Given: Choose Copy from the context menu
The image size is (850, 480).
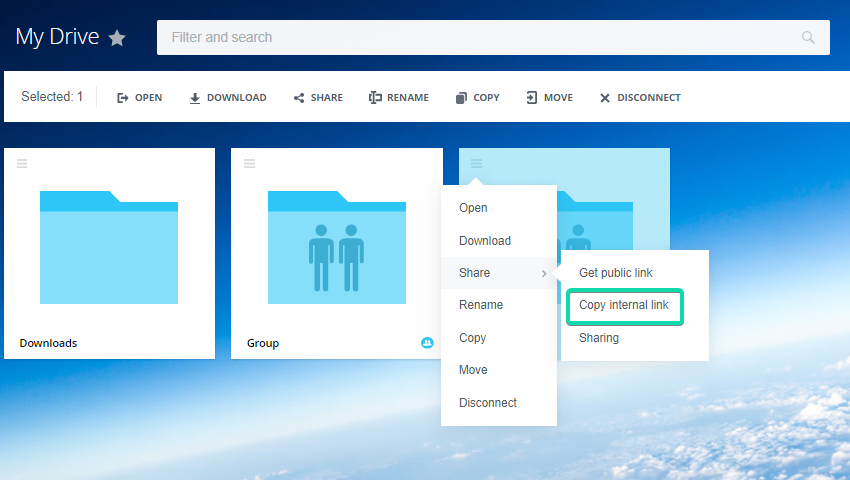Looking at the screenshot, I should point(499,337).
